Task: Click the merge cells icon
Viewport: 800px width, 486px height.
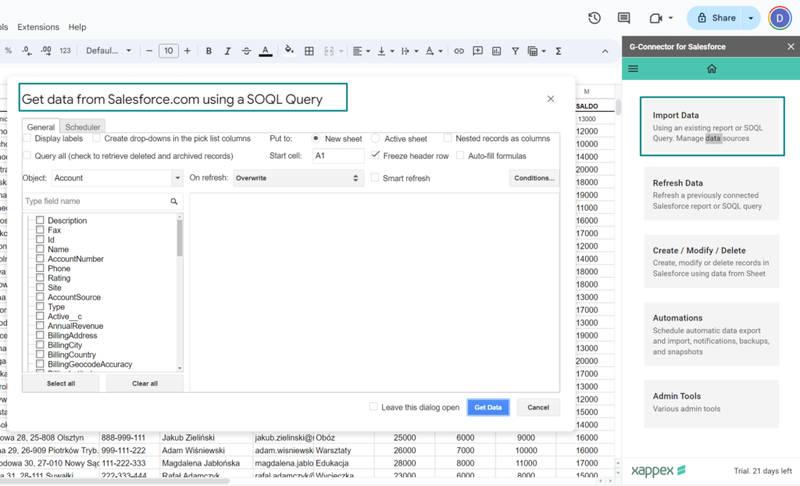Action: click(329, 50)
